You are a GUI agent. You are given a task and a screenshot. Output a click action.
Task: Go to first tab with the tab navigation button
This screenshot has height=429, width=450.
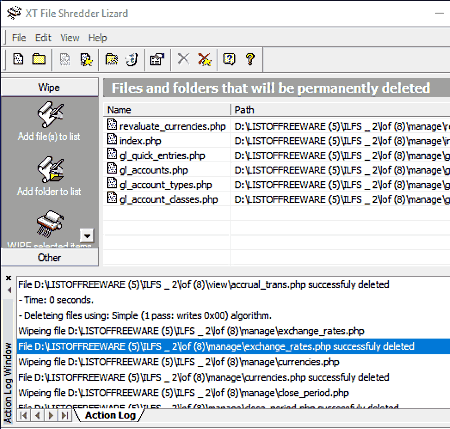pyautogui.click(x=23, y=415)
